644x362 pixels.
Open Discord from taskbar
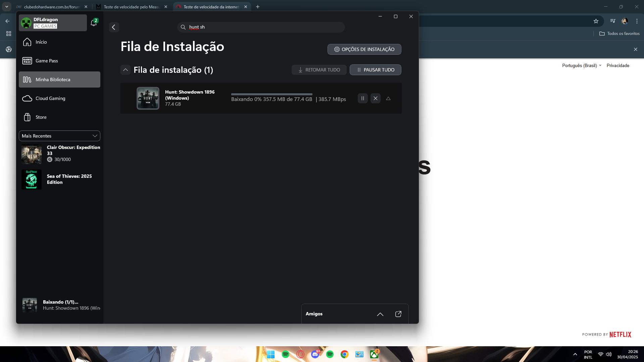click(315, 354)
